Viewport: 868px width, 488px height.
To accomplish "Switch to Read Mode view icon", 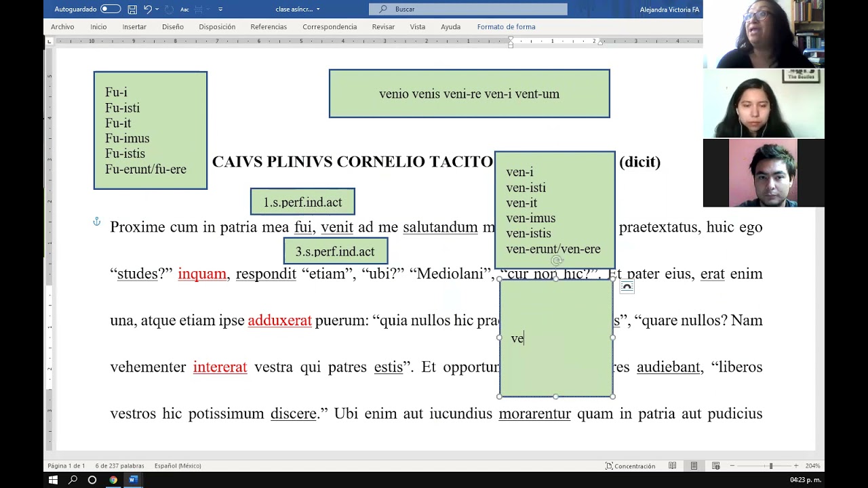I will 672,466.
